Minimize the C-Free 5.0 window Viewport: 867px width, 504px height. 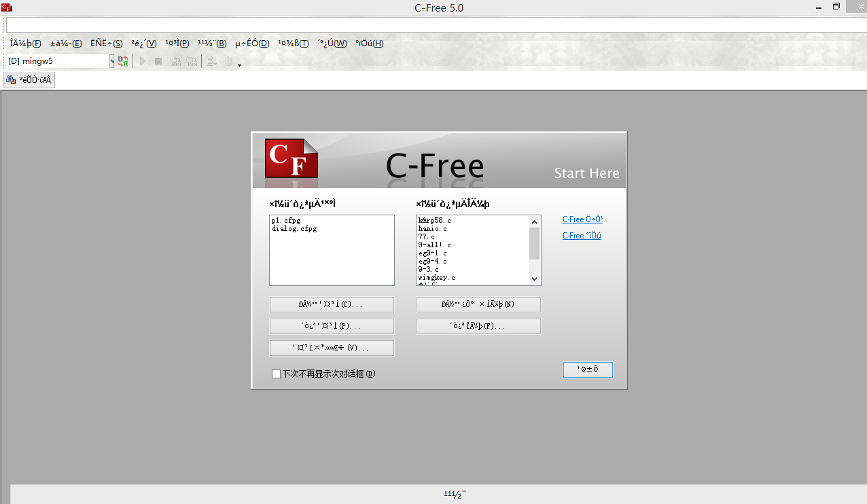point(817,7)
